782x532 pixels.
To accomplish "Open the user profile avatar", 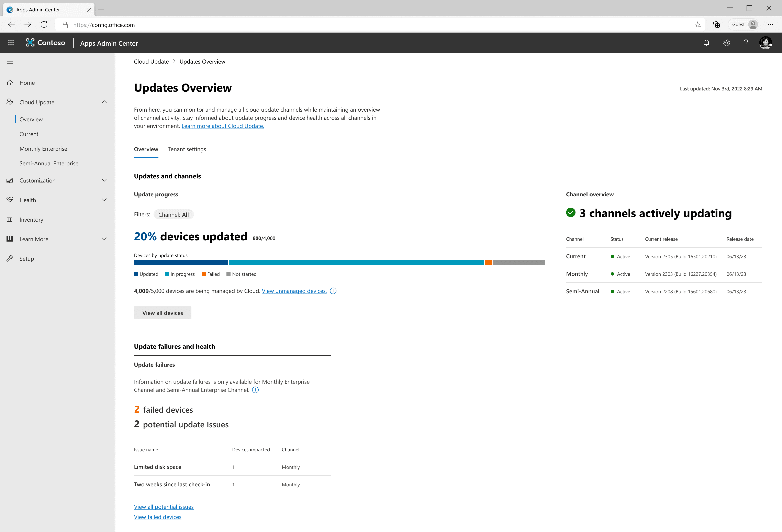I will 766,43.
